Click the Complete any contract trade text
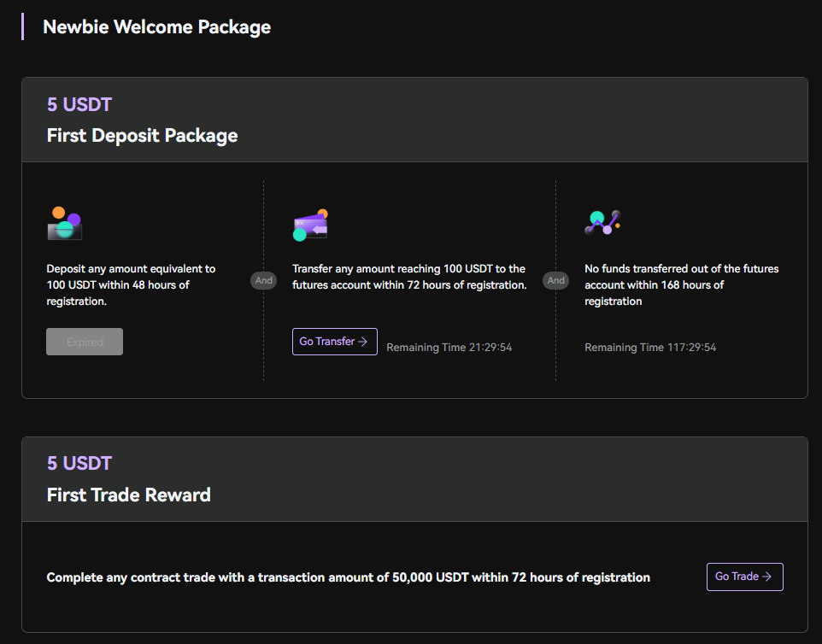 [x=348, y=577]
